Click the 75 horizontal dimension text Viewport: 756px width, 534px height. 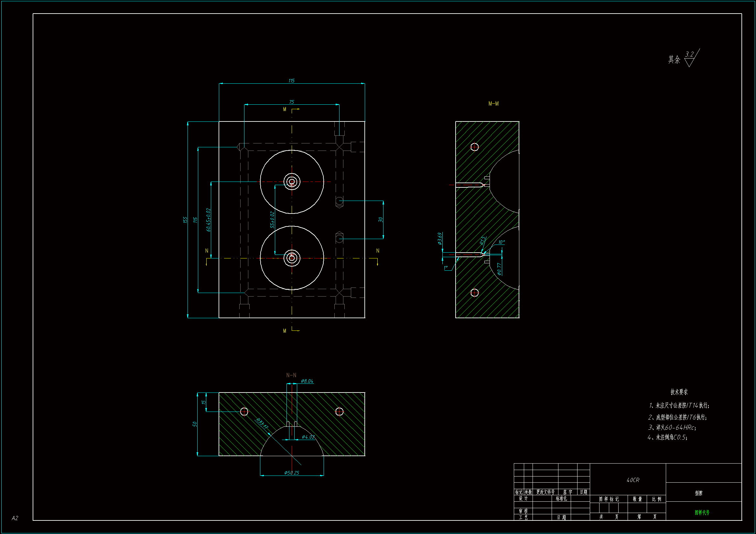pyautogui.click(x=291, y=102)
